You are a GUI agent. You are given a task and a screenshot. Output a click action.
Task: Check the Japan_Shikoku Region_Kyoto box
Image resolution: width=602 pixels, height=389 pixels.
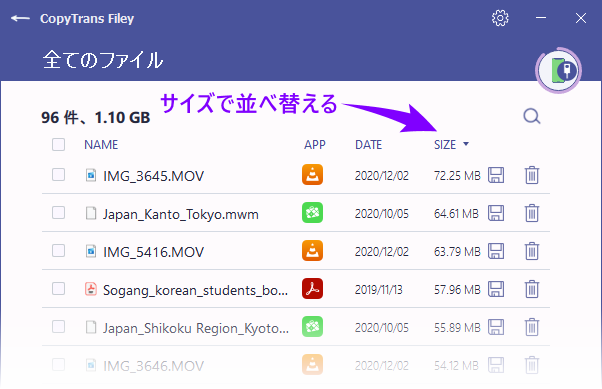click(58, 327)
